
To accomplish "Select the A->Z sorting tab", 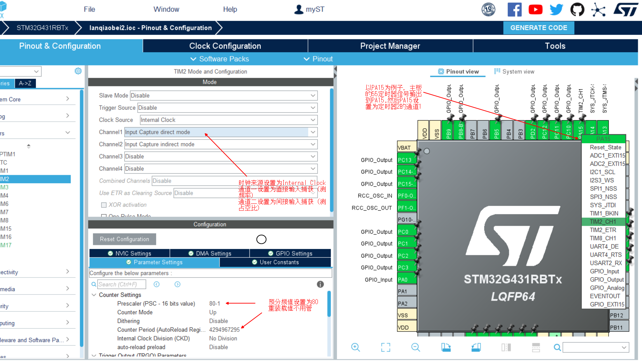I will point(25,83).
